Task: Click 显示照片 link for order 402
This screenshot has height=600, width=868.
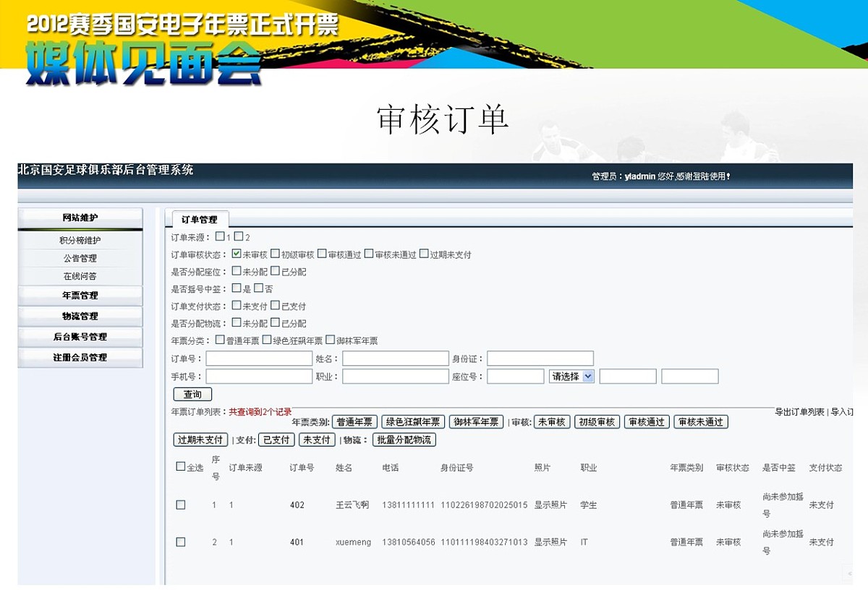Action: (551, 505)
